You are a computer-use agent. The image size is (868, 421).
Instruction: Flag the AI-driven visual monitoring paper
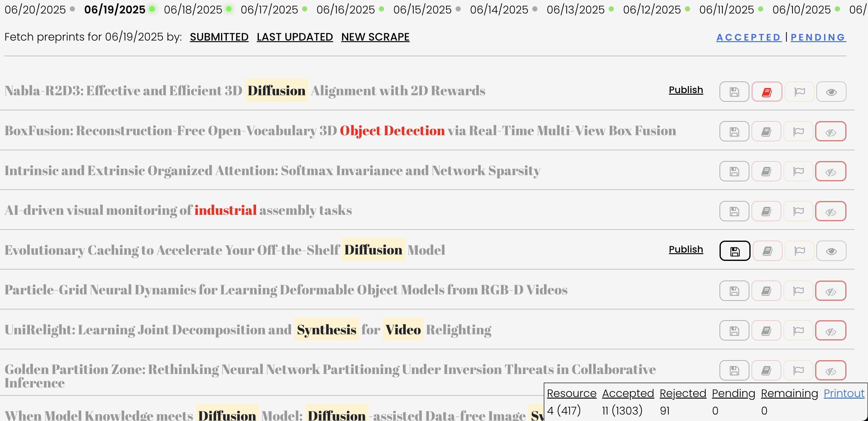coord(798,211)
